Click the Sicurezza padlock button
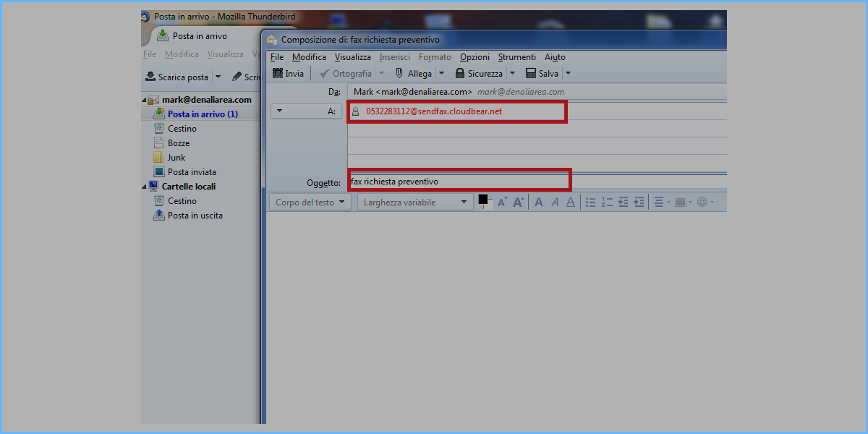Image resolution: width=868 pixels, height=434 pixels. pos(479,73)
